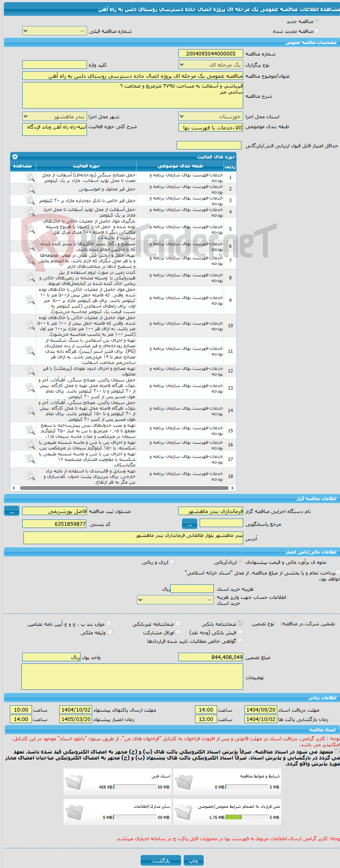Select مناقصه تجدید شده radio button

[x=317, y=31]
